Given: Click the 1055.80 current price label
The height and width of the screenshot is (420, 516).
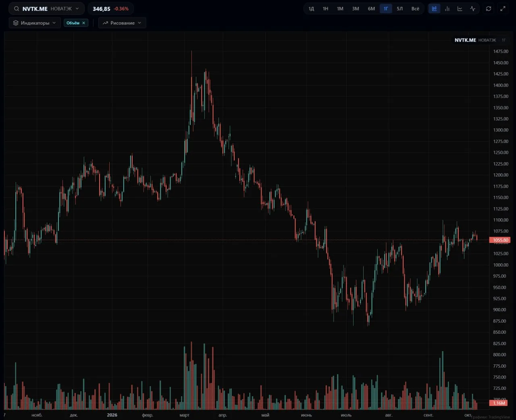Looking at the screenshot, I should pyautogui.click(x=500, y=240).
